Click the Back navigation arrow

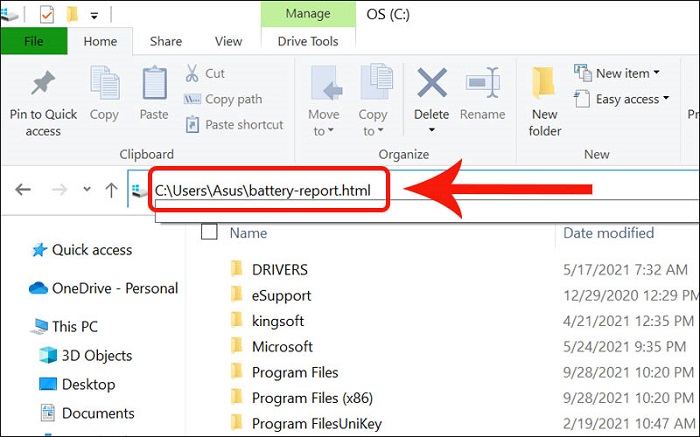[x=23, y=190]
